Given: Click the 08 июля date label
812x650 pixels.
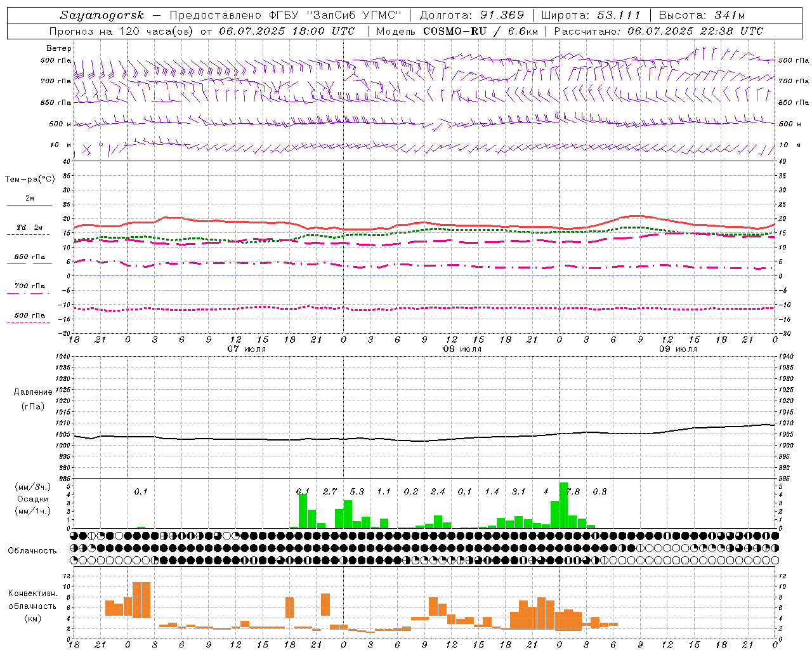Looking at the screenshot, I should coord(462,349).
